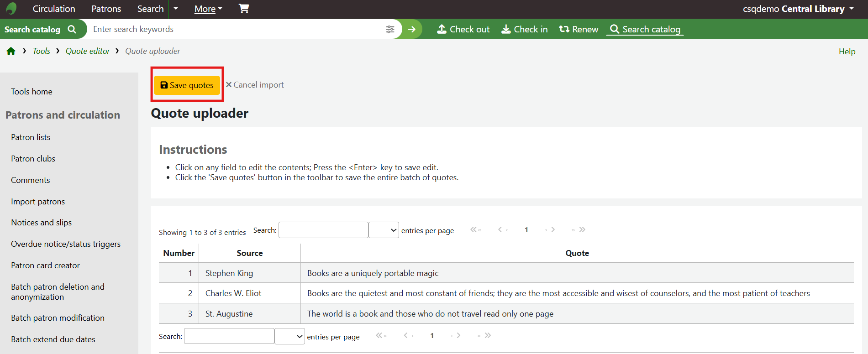Click the Check in toolbar item
The width and height of the screenshot is (868, 354).
coord(524,29)
